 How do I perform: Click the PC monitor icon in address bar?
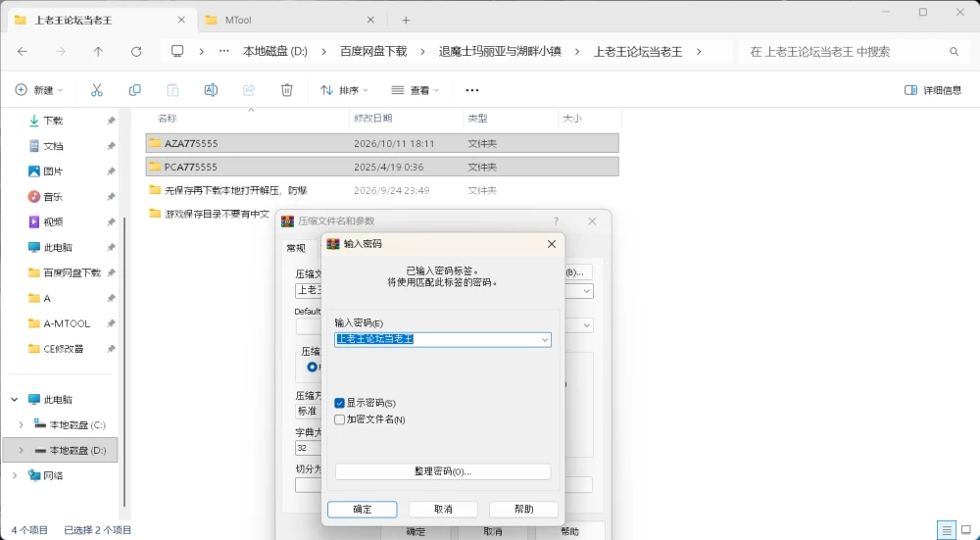click(177, 51)
